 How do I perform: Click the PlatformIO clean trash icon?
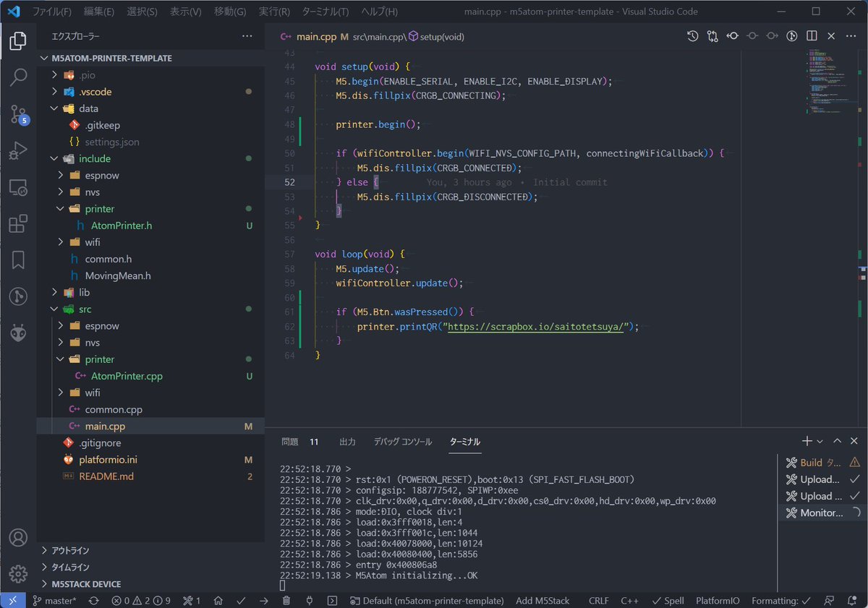286,601
